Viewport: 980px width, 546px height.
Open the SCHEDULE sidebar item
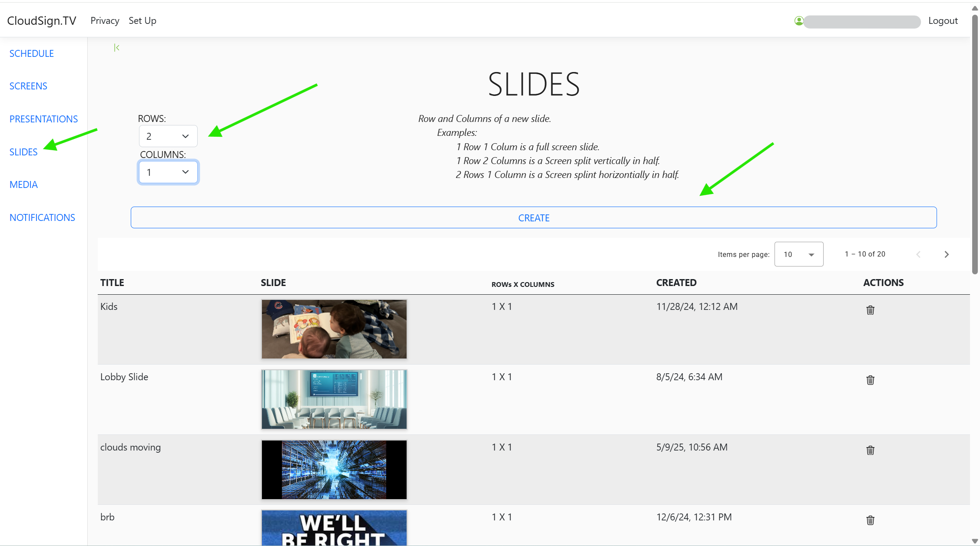pos(32,53)
